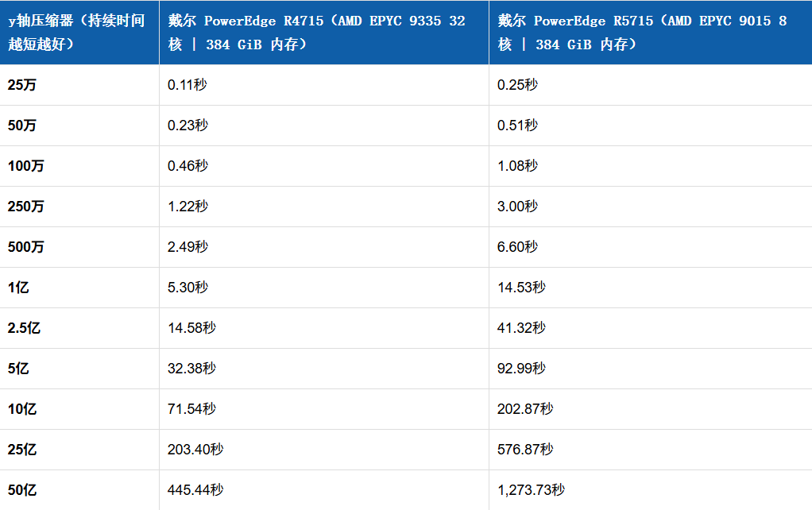Select the 1,273.73秒 cell
The height and width of the screenshot is (510, 812).
tap(651, 490)
